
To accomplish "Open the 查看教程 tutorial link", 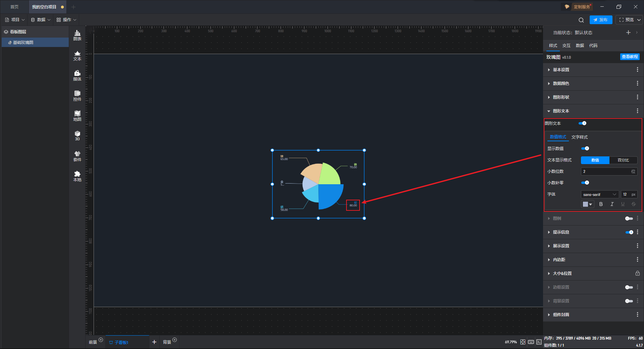I will (x=630, y=57).
